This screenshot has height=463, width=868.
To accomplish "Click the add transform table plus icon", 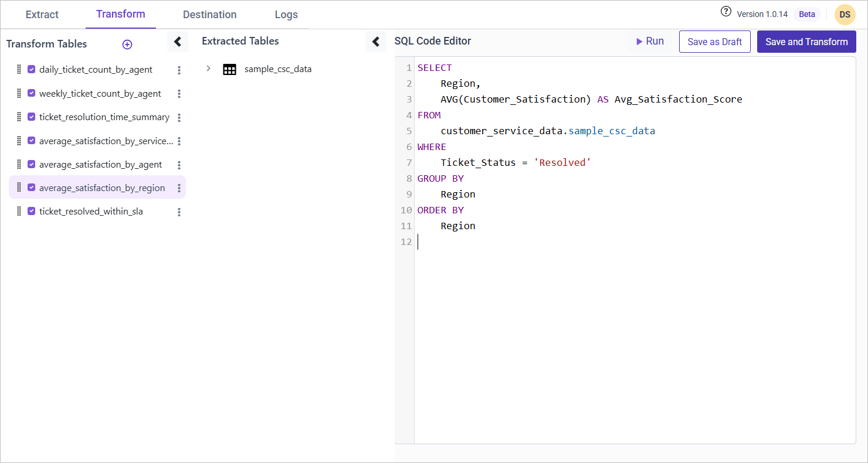I will pyautogui.click(x=127, y=45).
